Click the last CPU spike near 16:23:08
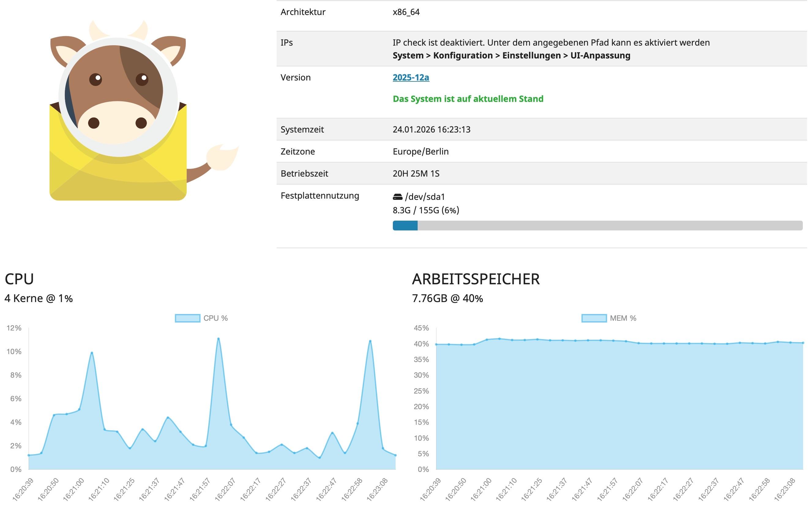Screen dimensions: 812x508 pos(370,341)
